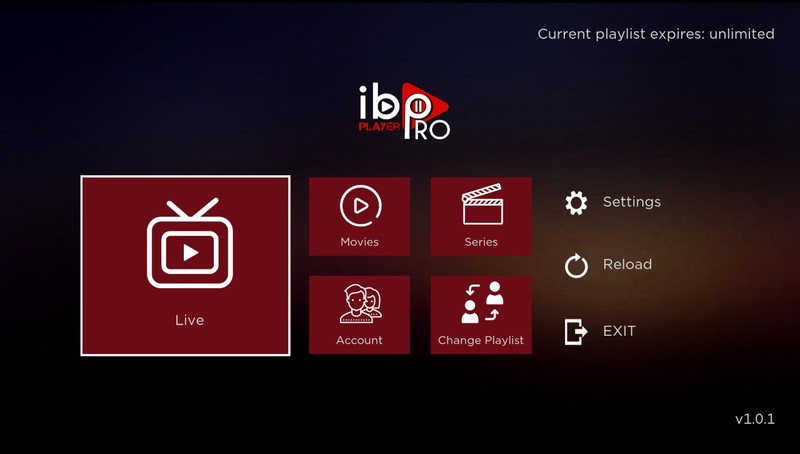This screenshot has width=800, height=454.
Task: Click the version number v1.0.1
Action: point(754,419)
